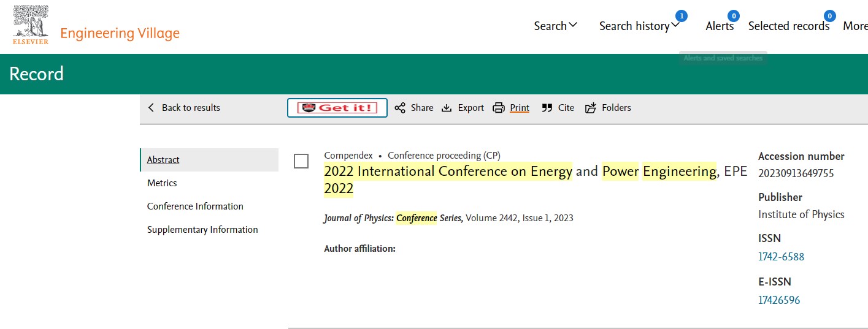Viewport: 868px width, 329px height.
Task: Click the Folders icon
Action: coord(591,108)
